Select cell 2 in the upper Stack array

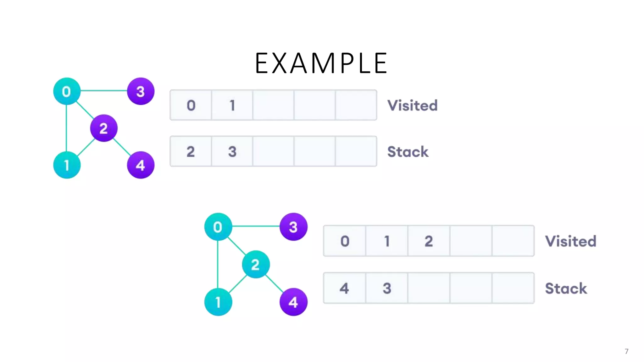point(191,151)
